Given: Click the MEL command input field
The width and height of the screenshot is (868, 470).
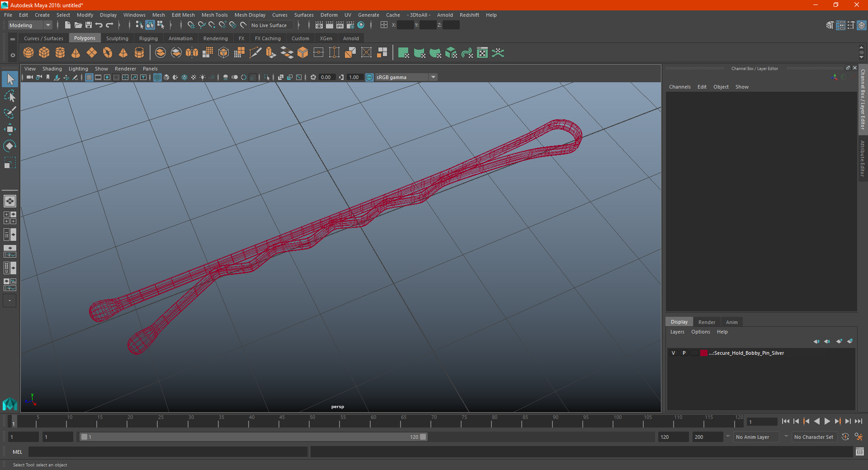Looking at the screenshot, I should click(x=168, y=452).
